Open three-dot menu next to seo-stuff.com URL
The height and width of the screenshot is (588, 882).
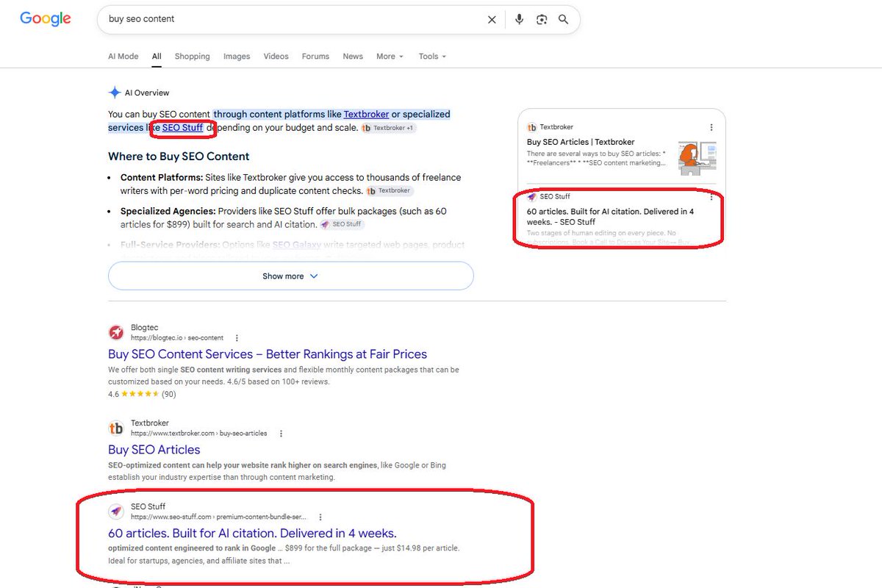pos(320,517)
